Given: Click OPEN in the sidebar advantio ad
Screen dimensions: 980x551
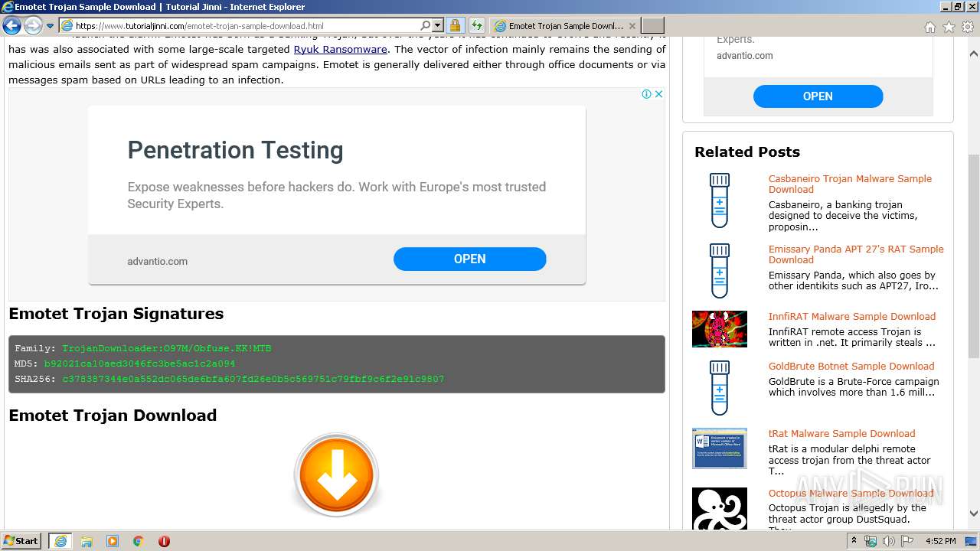Looking at the screenshot, I should (x=818, y=96).
